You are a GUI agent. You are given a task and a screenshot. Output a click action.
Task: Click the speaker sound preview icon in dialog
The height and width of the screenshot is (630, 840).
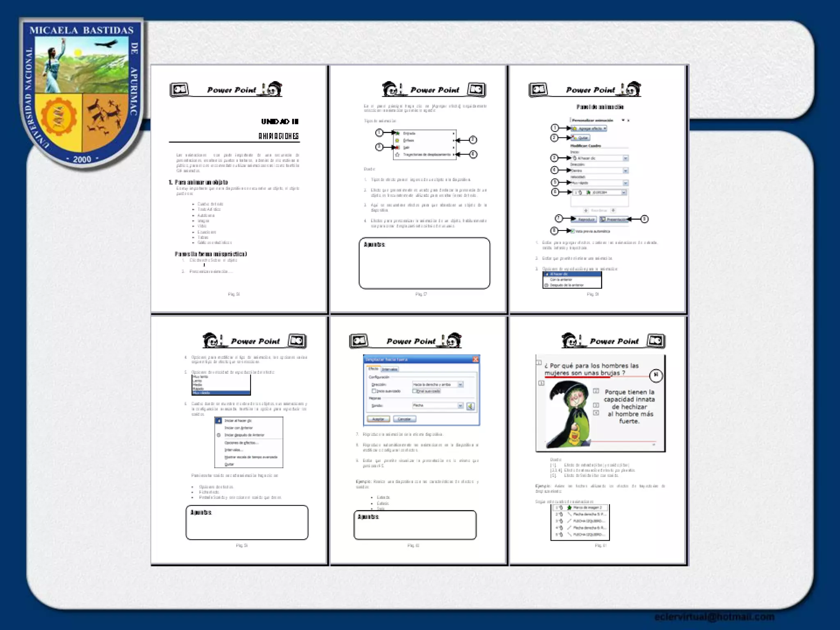coord(470,406)
